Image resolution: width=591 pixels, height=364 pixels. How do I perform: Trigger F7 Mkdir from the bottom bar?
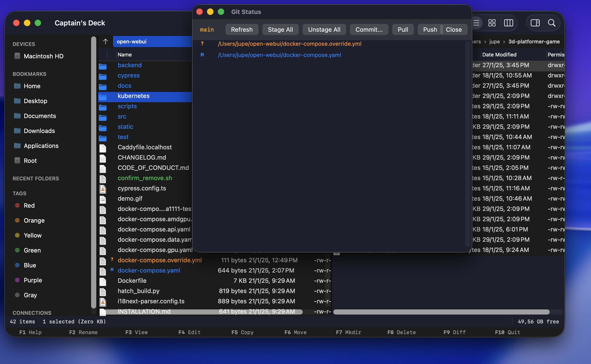tap(349, 332)
